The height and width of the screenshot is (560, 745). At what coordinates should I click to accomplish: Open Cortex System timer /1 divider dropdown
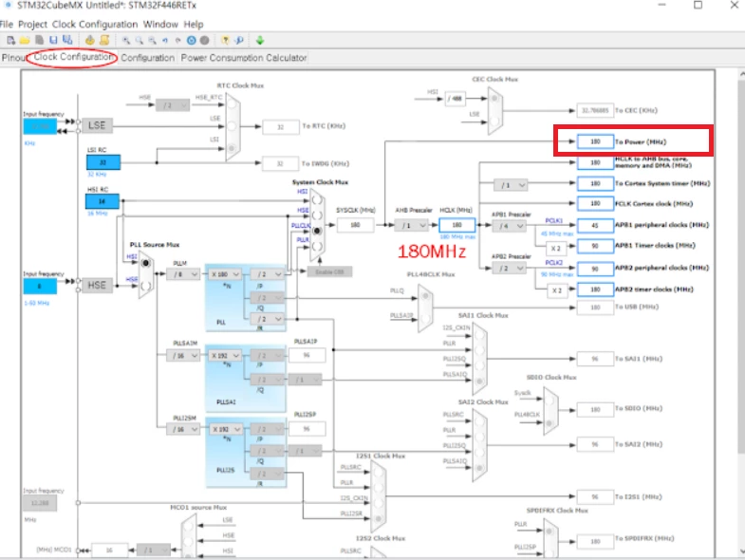click(x=511, y=184)
